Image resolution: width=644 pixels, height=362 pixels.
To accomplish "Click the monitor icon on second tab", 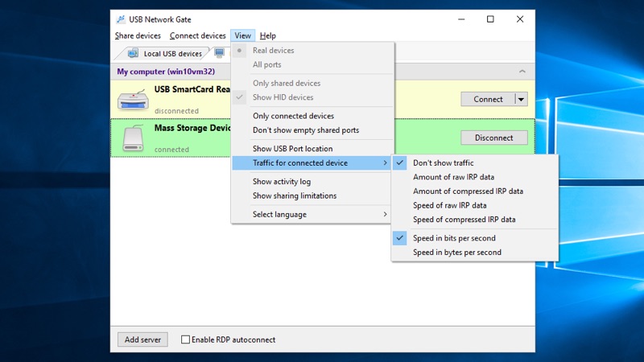I will coord(219,53).
